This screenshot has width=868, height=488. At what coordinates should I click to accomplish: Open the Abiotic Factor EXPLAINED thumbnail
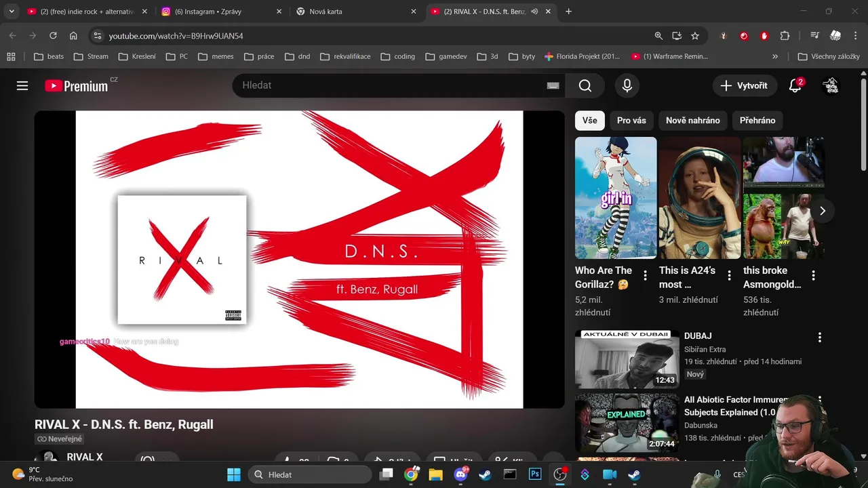(x=627, y=423)
